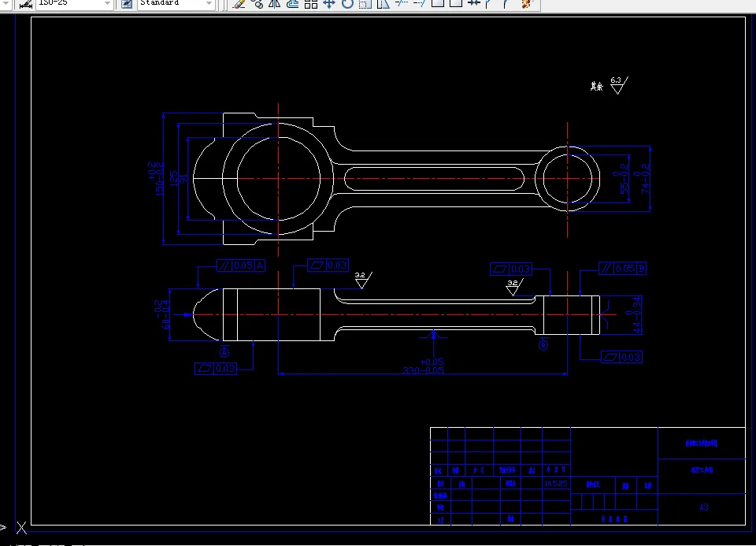Select the Fillet tool
Screen dimensions: 756x546
(x=506, y=4)
